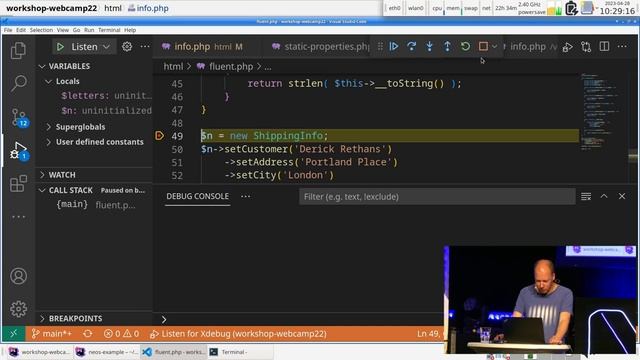Click the run/debug PHP file icon
This screenshot has height=360, width=640.
pyautogui.click(x=567, y=47)
